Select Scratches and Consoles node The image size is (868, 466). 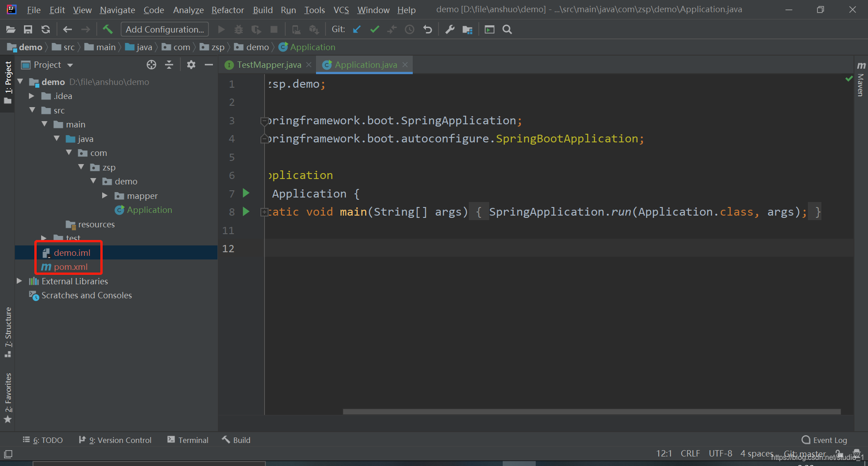coord(86,295)
